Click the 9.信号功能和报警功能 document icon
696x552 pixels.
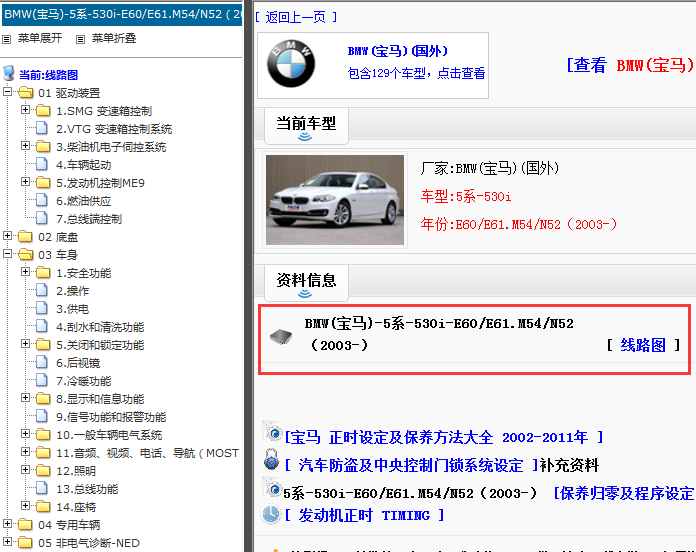[x=42, y=416]
